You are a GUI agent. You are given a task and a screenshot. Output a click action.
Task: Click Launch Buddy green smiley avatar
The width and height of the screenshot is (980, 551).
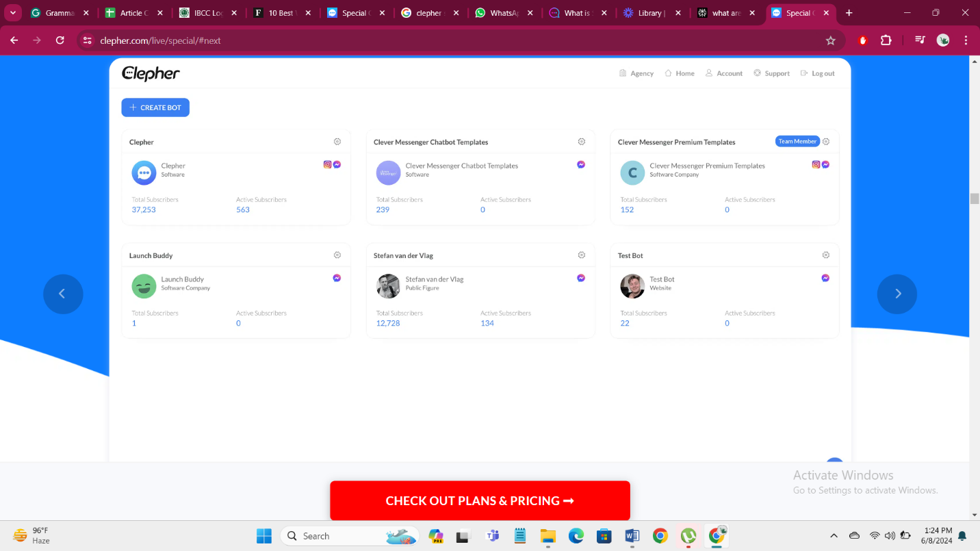[144, 286]
